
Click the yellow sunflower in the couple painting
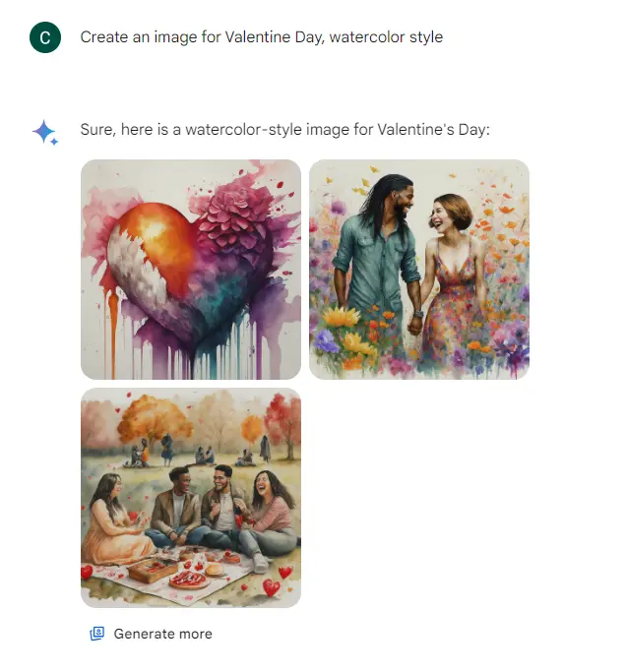tap(342, 317)
